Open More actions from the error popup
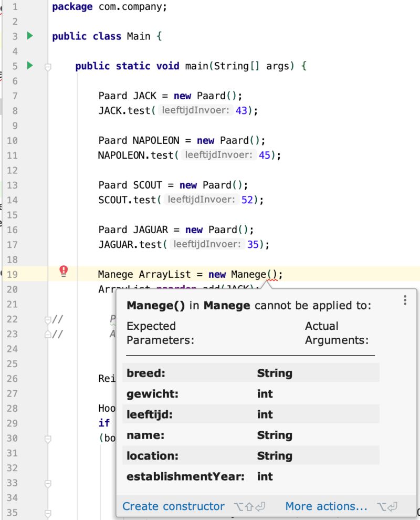420x520 pixels. click(x=325, y=506)
